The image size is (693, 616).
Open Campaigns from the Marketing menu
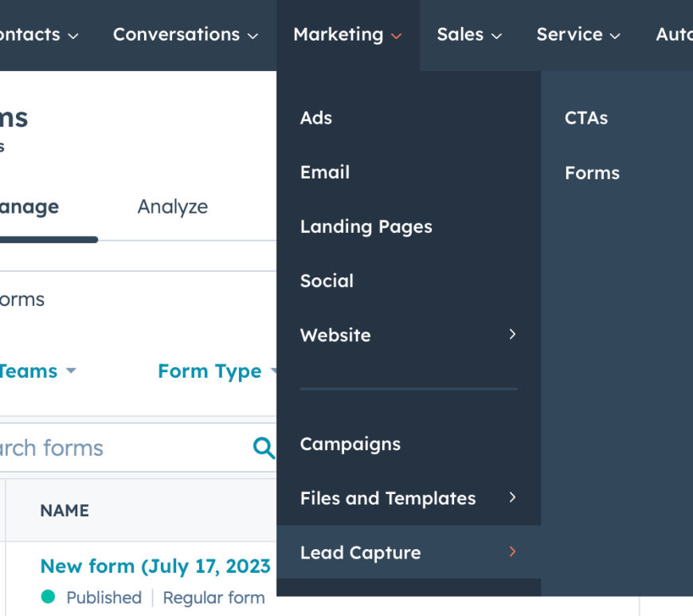tap(350, 445)
